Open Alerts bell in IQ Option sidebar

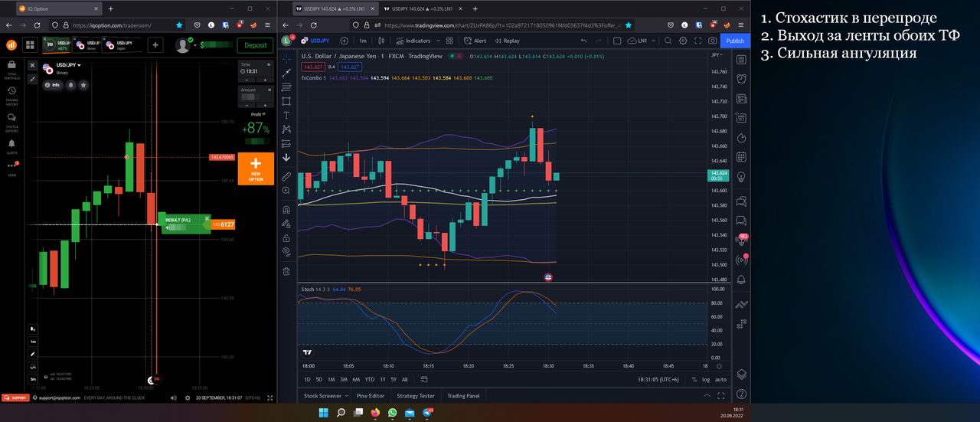point(12,146)
